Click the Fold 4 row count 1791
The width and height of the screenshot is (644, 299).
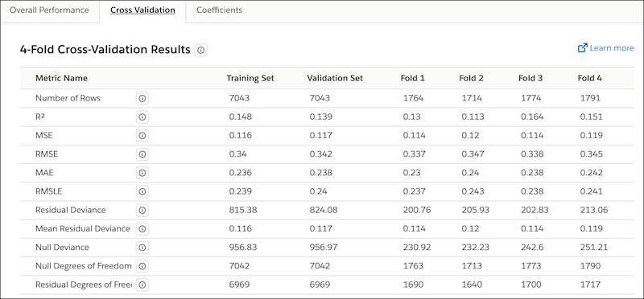pos(590,98)
